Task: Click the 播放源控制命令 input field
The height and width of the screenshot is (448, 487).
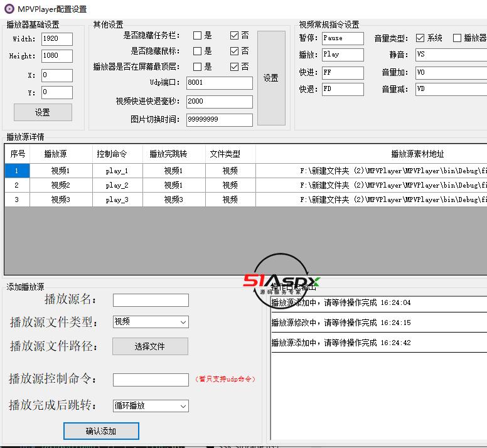Action: 151,380
